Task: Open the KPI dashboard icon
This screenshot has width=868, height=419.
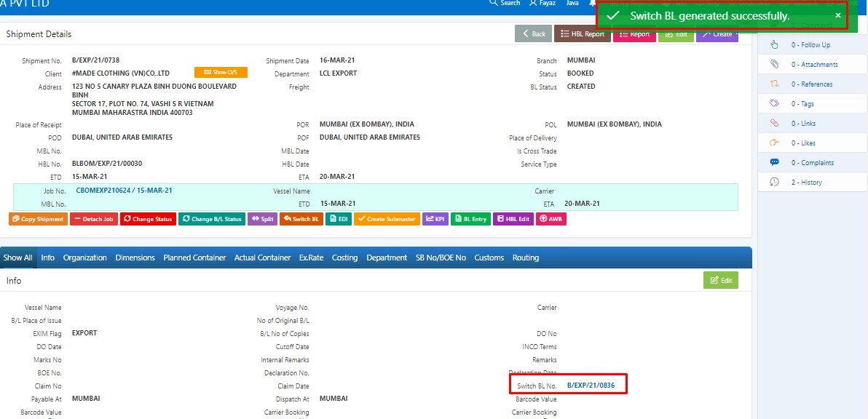Action: [x=435, y=218]
